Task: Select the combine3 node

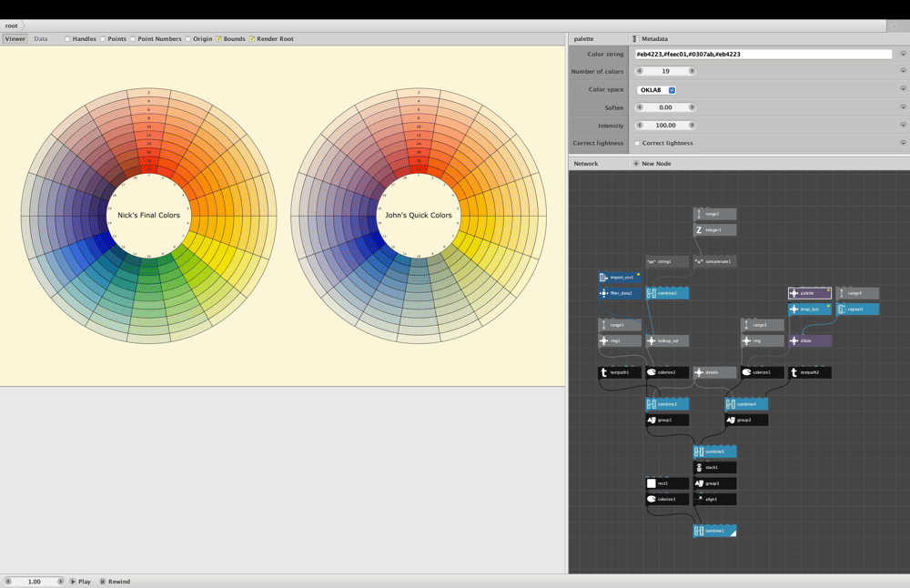Action: (x=667, y=404)
